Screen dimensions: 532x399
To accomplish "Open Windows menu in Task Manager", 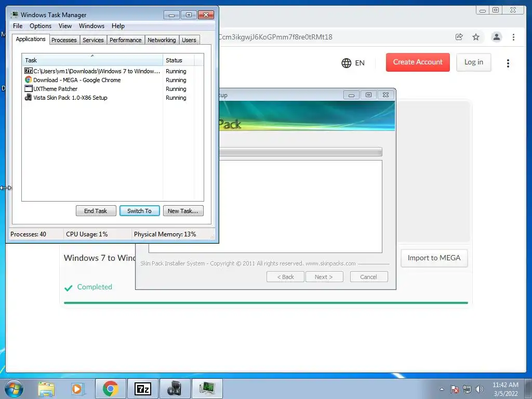I will 91,26.
